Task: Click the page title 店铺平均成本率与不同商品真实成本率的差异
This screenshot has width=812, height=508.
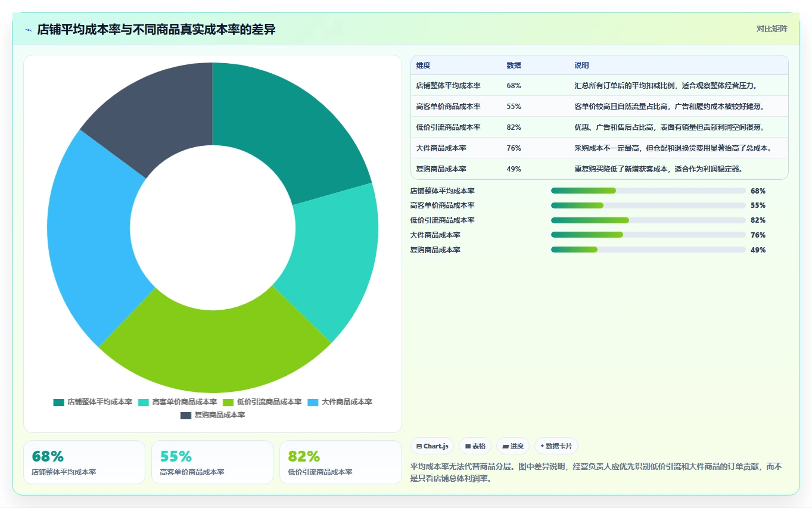Action: (x=156, y=29)
